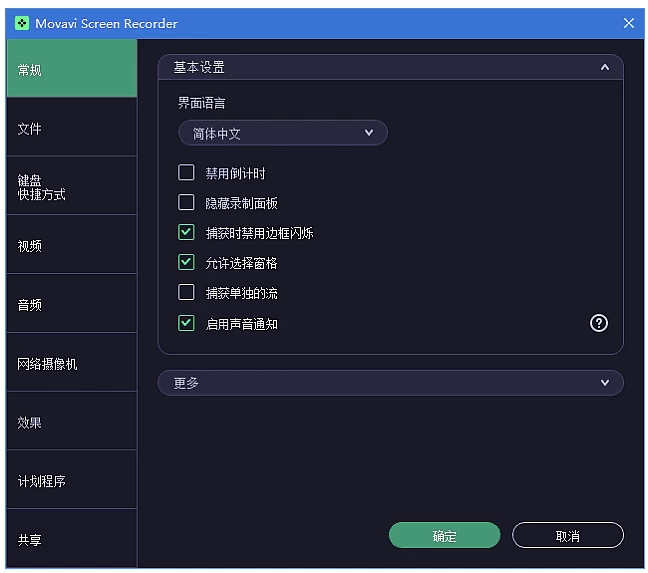Open the 键盘快捷方式 tab

(71, 187)
